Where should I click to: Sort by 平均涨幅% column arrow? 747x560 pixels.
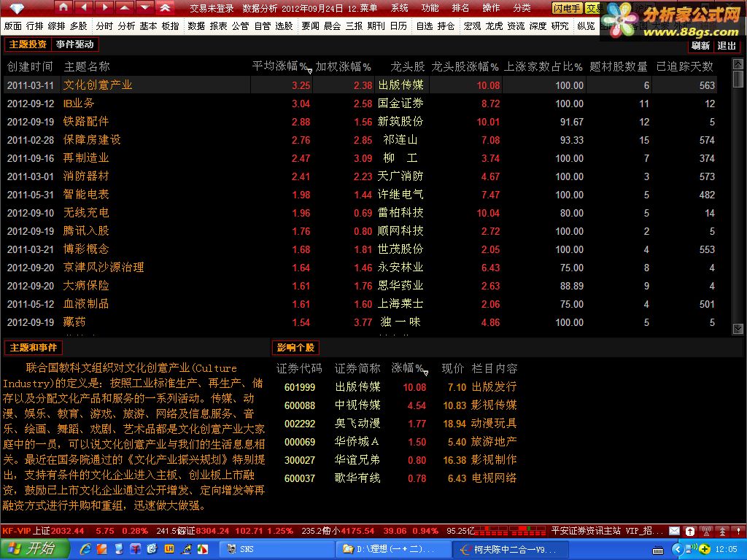[309, 71]
